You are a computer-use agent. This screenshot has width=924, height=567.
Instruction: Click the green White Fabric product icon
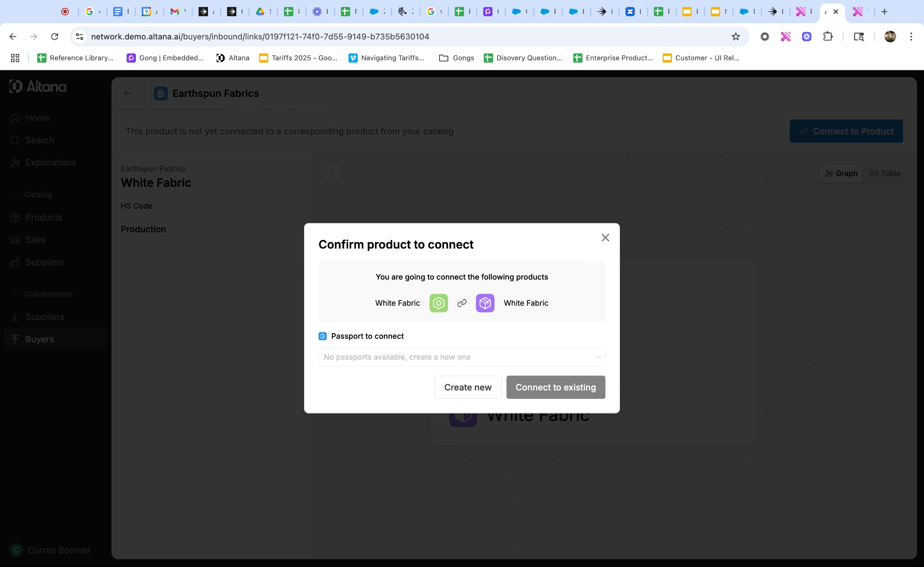coord(438,303)
